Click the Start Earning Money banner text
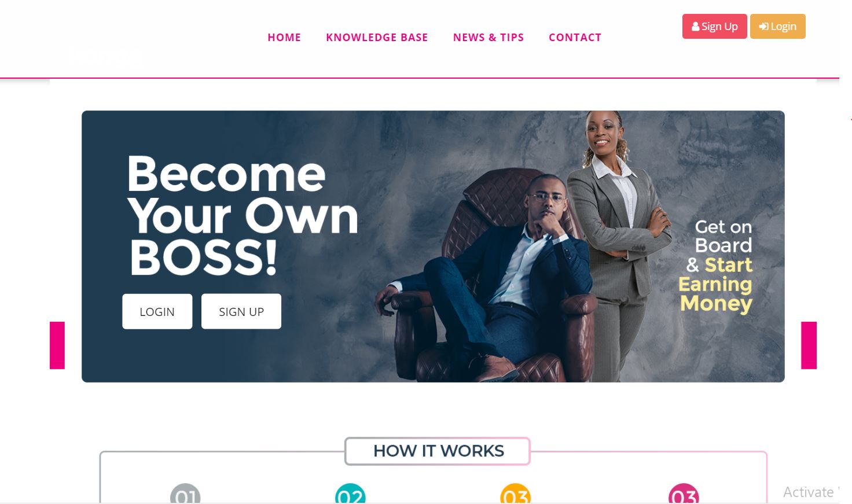852x504 pixels. 717,284
